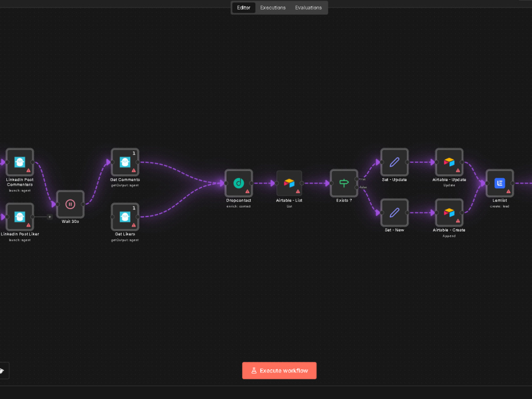Select the Lemlist create lead node

coord(500,183)
